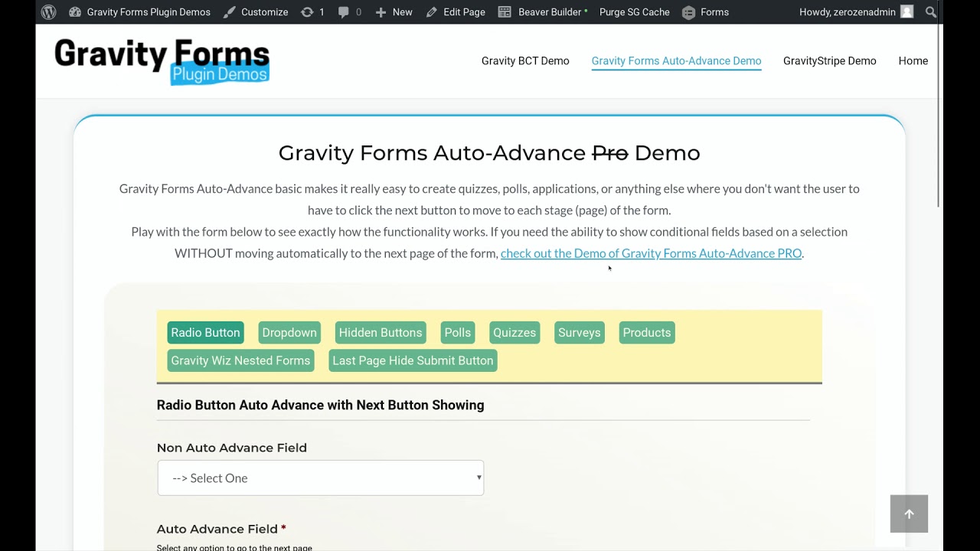Follow the Auto-Advance PRO demo link
The image size is (980, 551).
(x=651, y=253)
